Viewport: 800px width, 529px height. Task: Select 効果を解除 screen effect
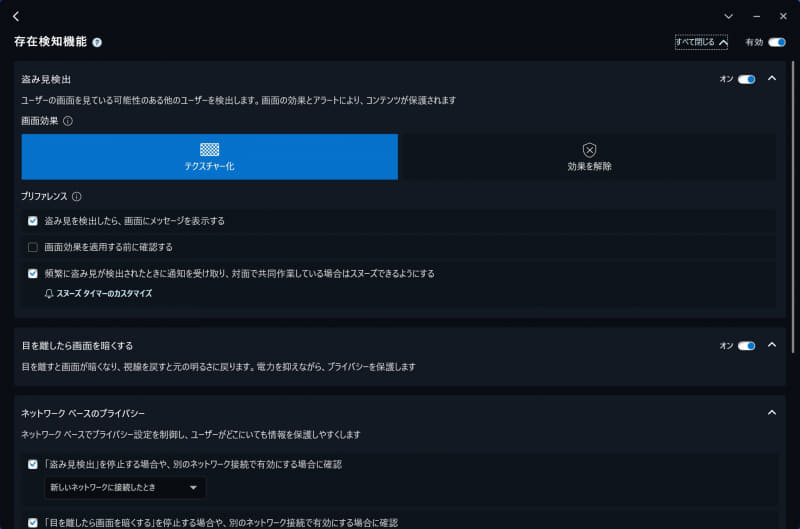(589, 157)
